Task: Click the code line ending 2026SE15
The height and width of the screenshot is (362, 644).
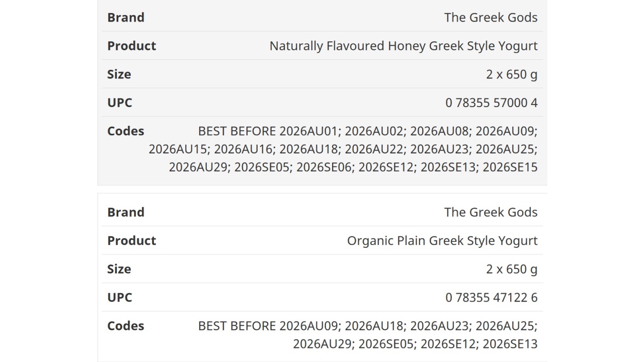Action: point(353,167)
